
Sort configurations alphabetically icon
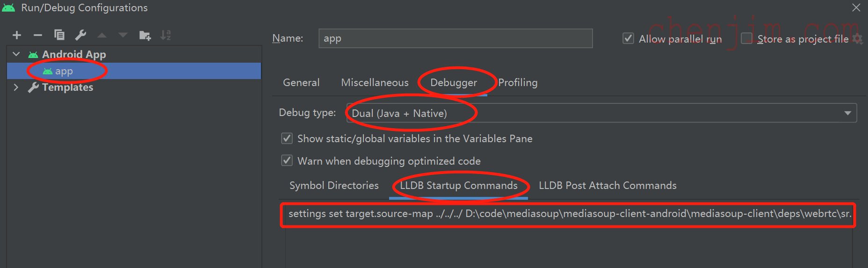[x=166, y=35]
